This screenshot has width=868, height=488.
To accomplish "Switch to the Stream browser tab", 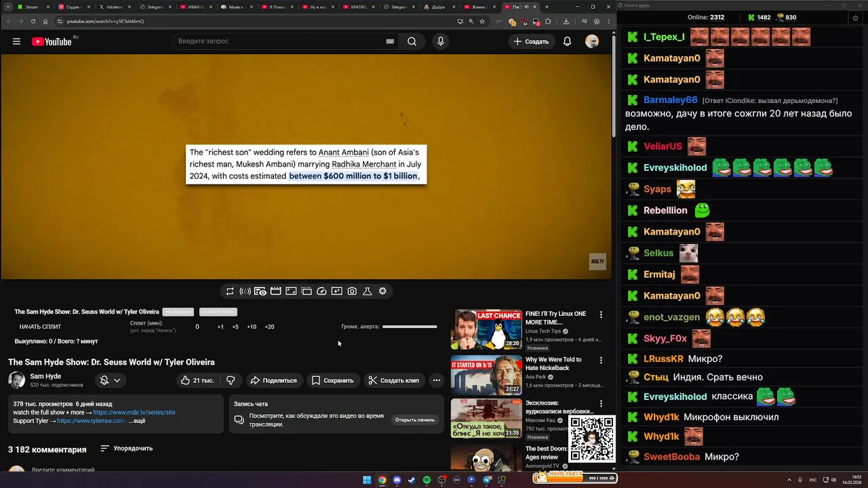I will 33,7.
